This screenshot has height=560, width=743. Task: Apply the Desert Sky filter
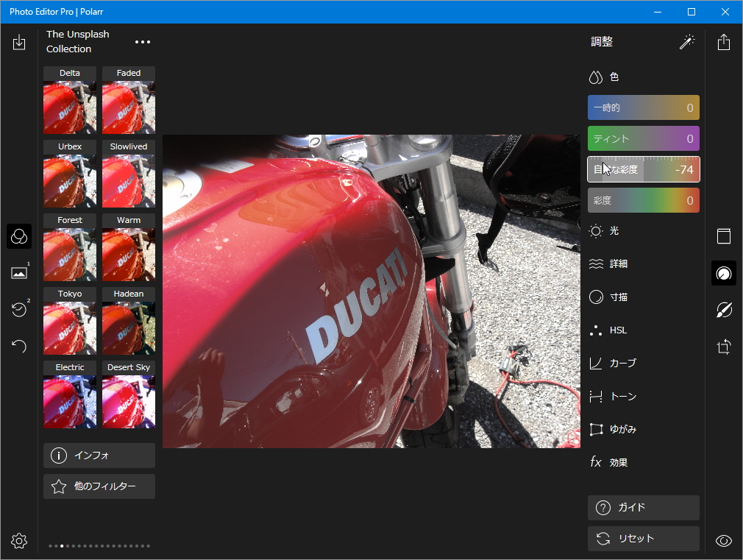[x=129, y=394]
